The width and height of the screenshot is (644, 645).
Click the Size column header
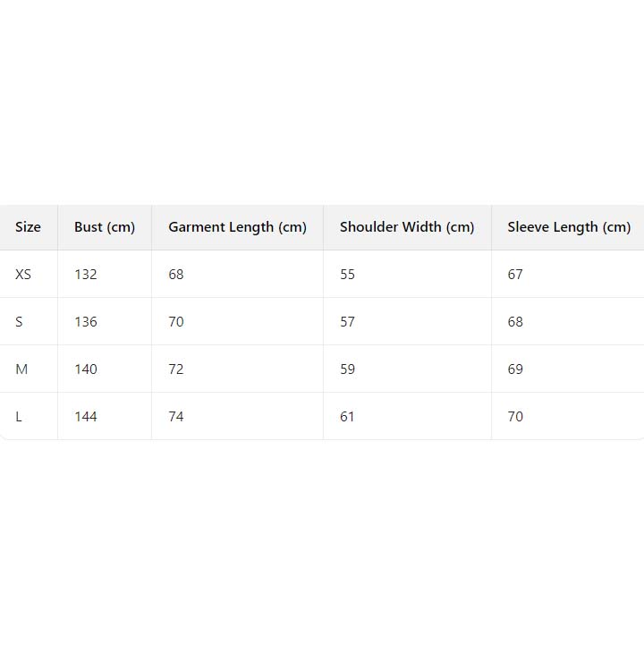click(28, 227)
